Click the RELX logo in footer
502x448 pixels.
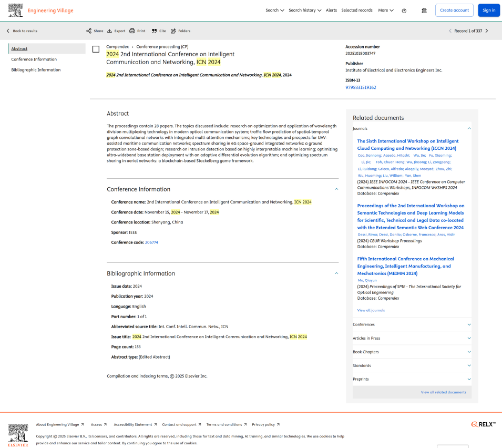(484, 424)
